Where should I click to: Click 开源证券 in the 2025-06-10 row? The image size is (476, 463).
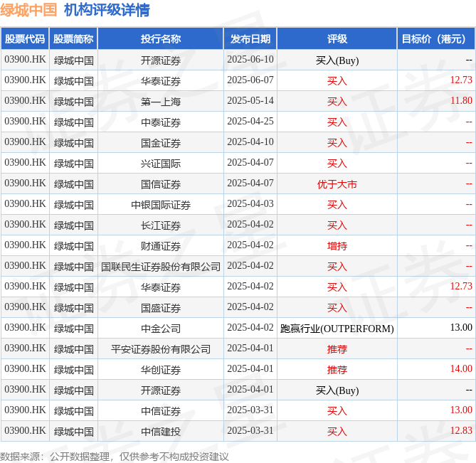point(161,60)
